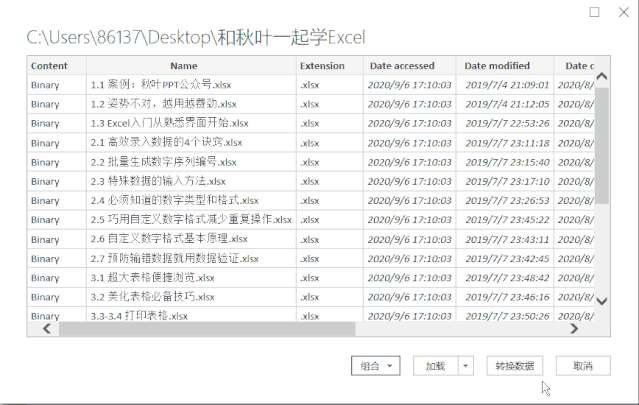The height and width of the screenshot is (405, 639).
Task: Select file 2.6 自定义数字格式基本原理.xlsx
Action: [x=169, y=239]
